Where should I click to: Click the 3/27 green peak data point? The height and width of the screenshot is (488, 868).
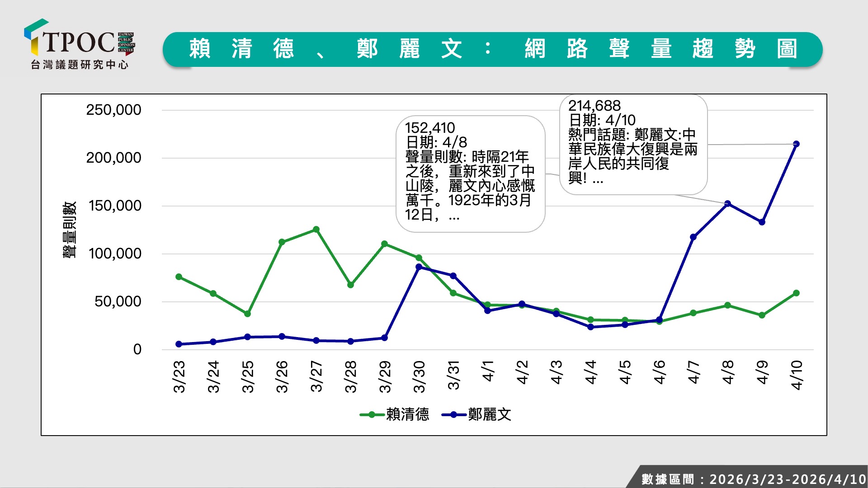tap(316, 230)
